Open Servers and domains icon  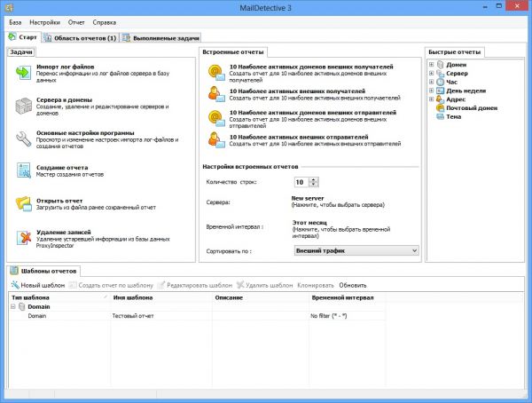tap(22, 105)
